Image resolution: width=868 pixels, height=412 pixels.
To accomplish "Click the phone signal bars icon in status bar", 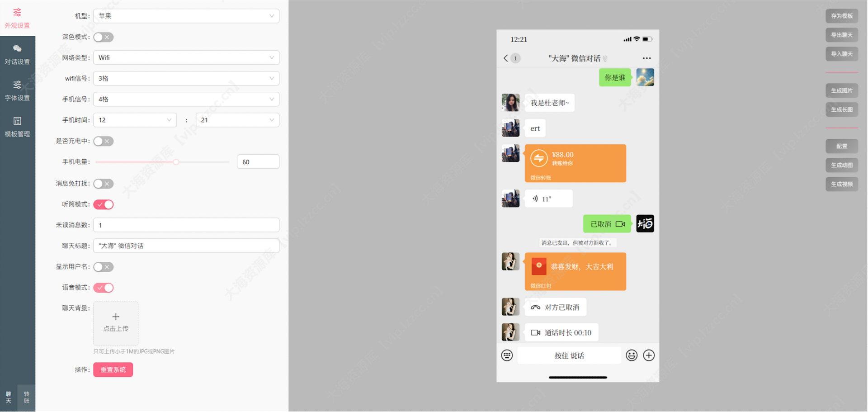I will (x=627, y=39).
